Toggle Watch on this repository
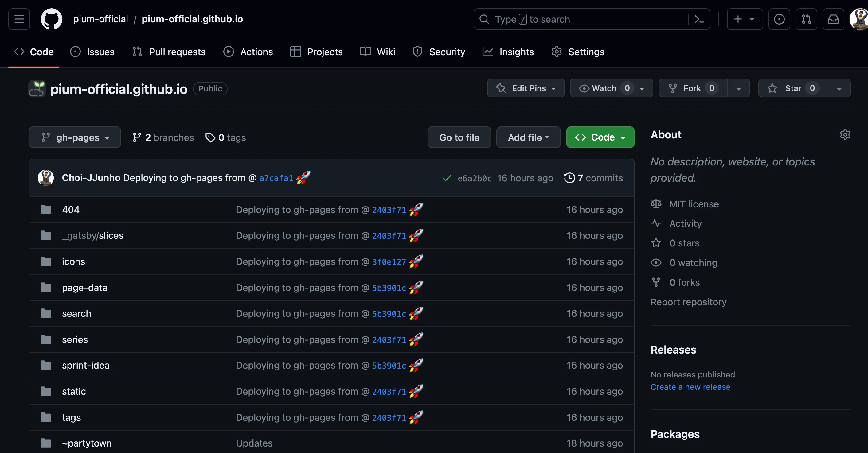This screenshot has height=453, width=868. coord(604,88)
